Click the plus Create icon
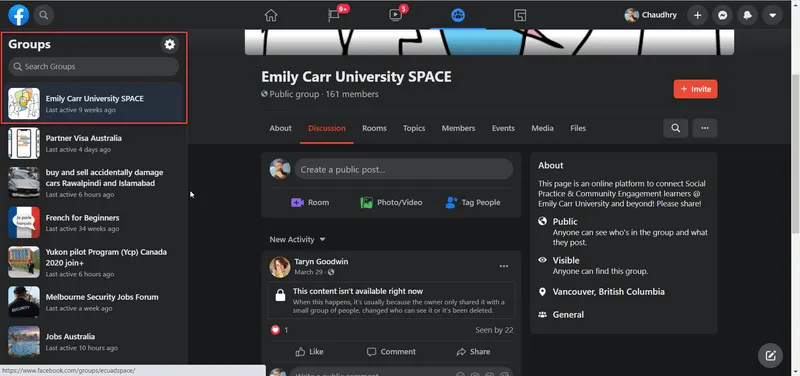800x376 pixels. (697, 15)
